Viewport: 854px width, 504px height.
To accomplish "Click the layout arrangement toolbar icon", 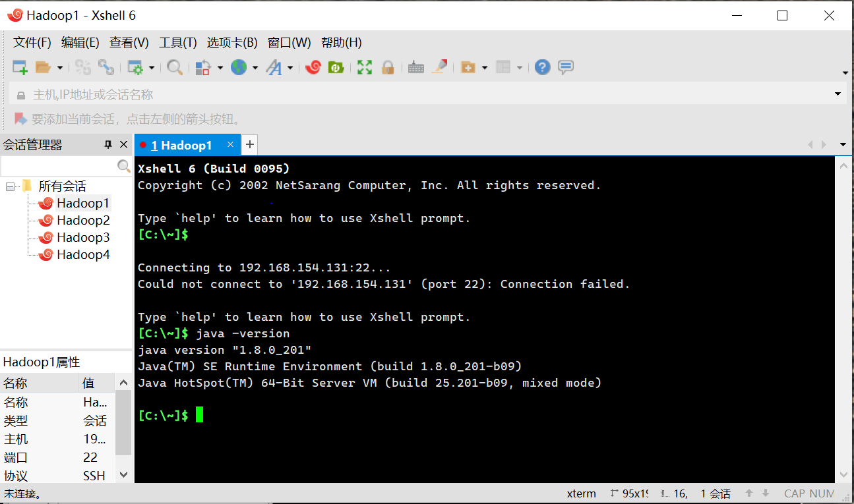I will coord(503,67).
